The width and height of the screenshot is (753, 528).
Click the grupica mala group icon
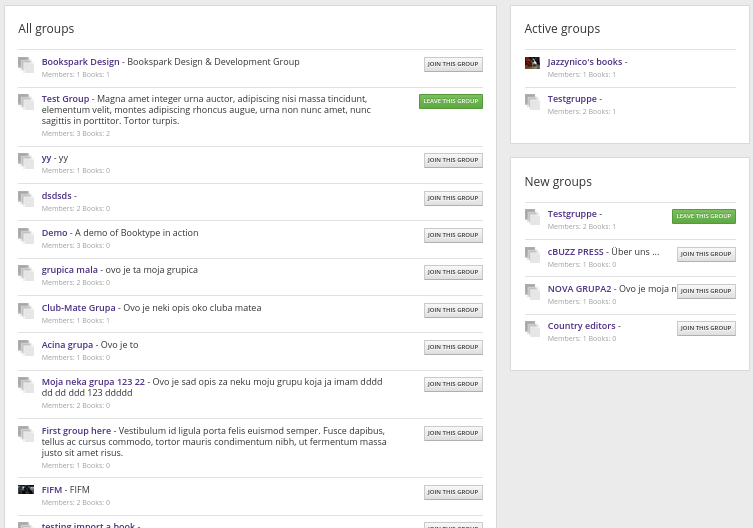[x=26, y=273]
